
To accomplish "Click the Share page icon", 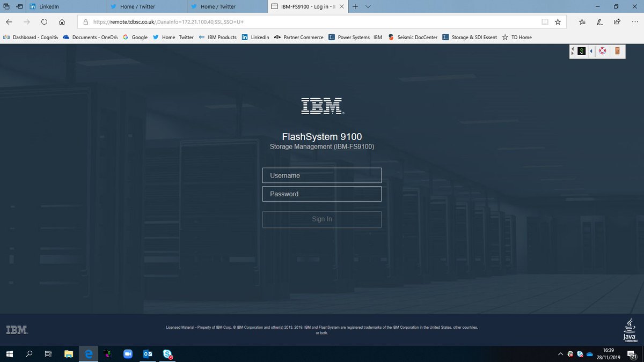I will (x=617, y=22).
